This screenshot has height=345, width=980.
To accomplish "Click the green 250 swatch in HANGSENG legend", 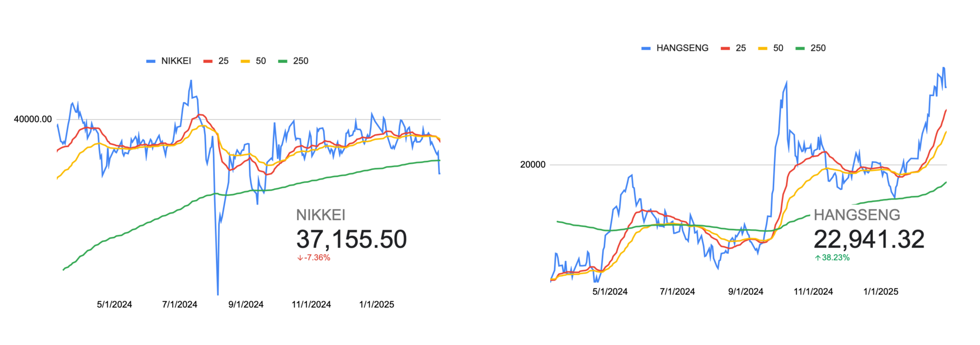I will coord(800,49).
